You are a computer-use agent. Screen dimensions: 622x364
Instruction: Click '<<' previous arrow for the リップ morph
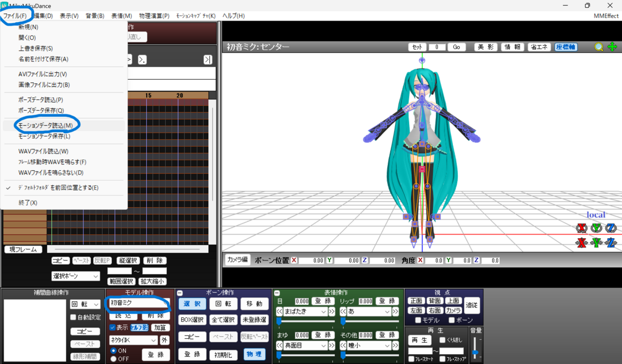(x=343, y=312)
